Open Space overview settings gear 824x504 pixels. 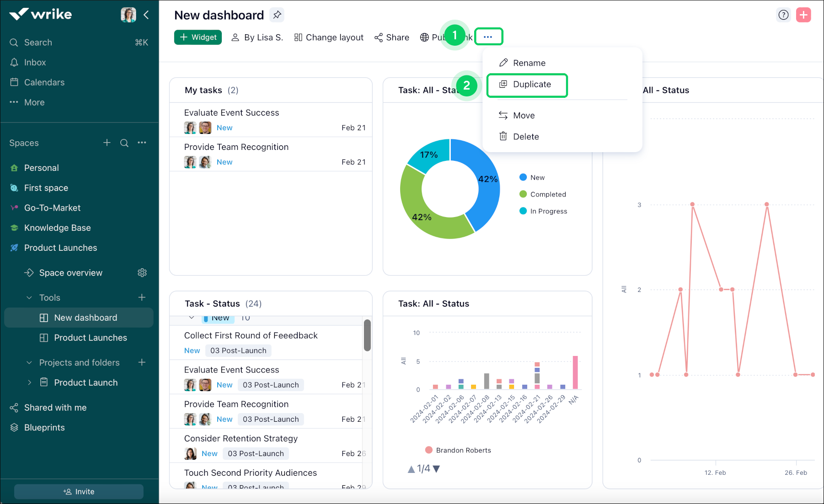142,272
